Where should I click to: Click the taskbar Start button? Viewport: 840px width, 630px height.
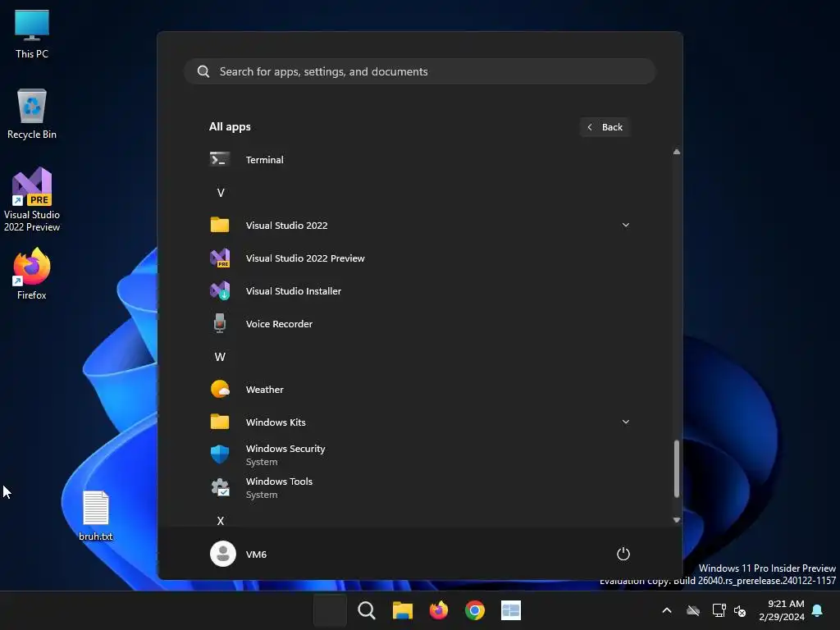(330, 610)
